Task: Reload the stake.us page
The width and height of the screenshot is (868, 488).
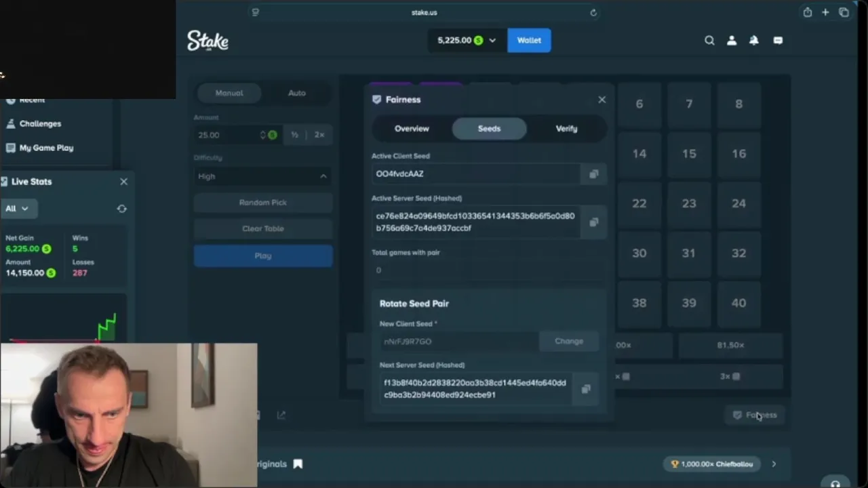Action: click(593, 12)
